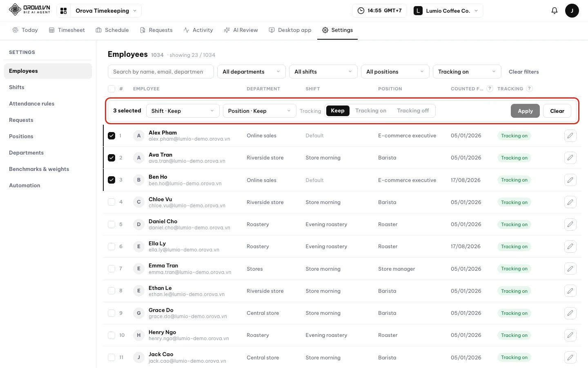Edit Ava Tran with the pencil icon
Screen dimensions: 588x368
[570, 158]
